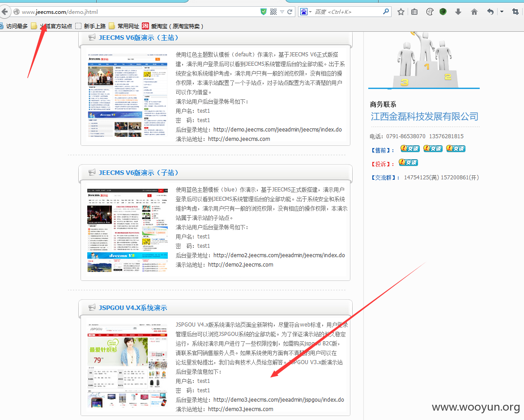Click the megaphone icon beside 子站 heading

pos(92,172)
